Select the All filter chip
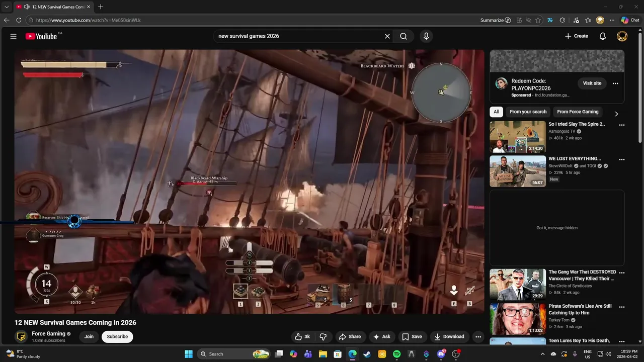The image size is (644, 362). coord(497,112)
